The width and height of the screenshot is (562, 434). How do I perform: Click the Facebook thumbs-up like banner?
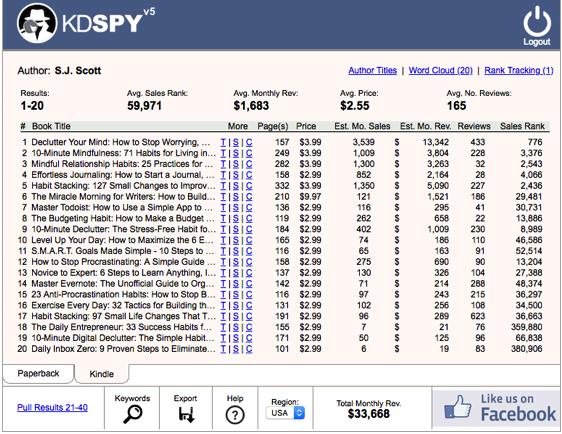(496, 409)
